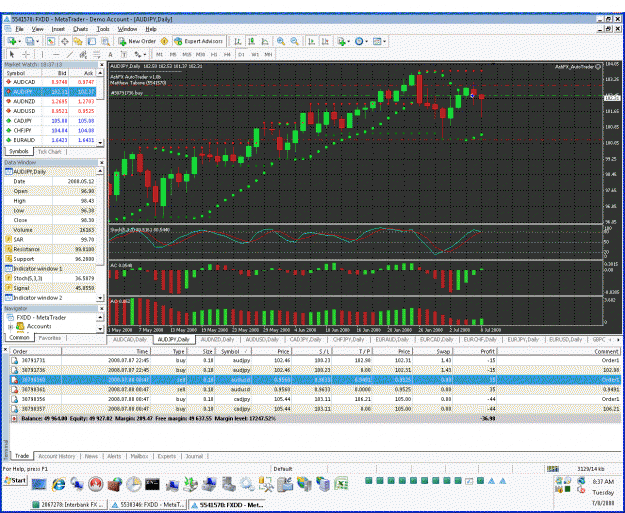625x513 pixels.
Task: Select EURAUD in Market Watch
Action: coord(50,140)
